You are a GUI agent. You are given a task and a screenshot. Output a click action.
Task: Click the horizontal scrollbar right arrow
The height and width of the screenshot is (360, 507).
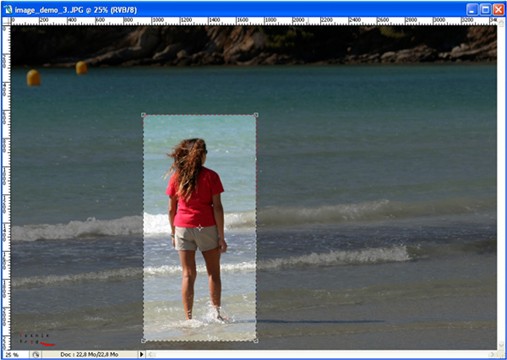493,354
